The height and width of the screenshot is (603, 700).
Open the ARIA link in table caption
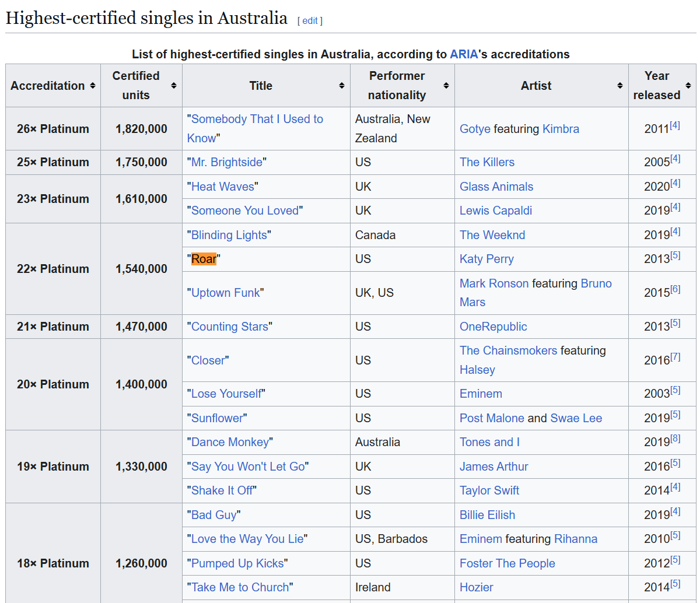(x=464, y=54)
